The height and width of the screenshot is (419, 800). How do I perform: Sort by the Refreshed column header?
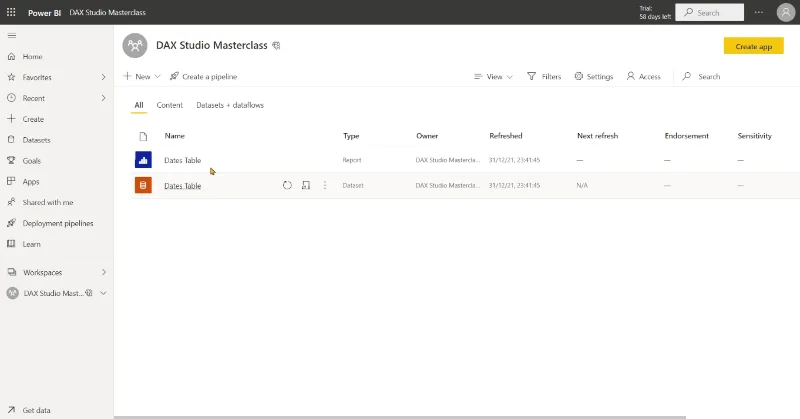click(x=506, y=136)
